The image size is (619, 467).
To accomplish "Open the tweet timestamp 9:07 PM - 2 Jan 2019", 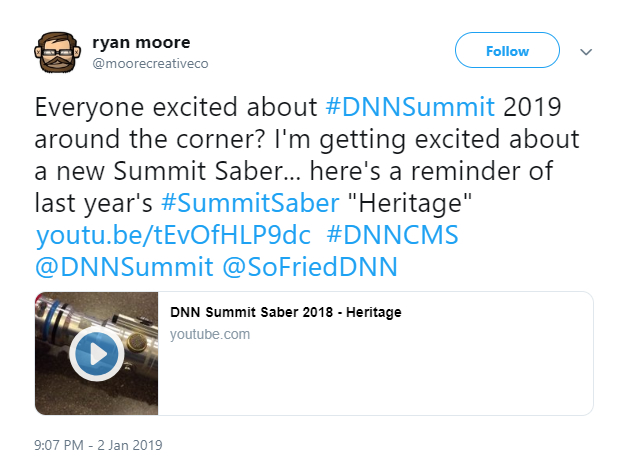I will click(x=99, y=444).
